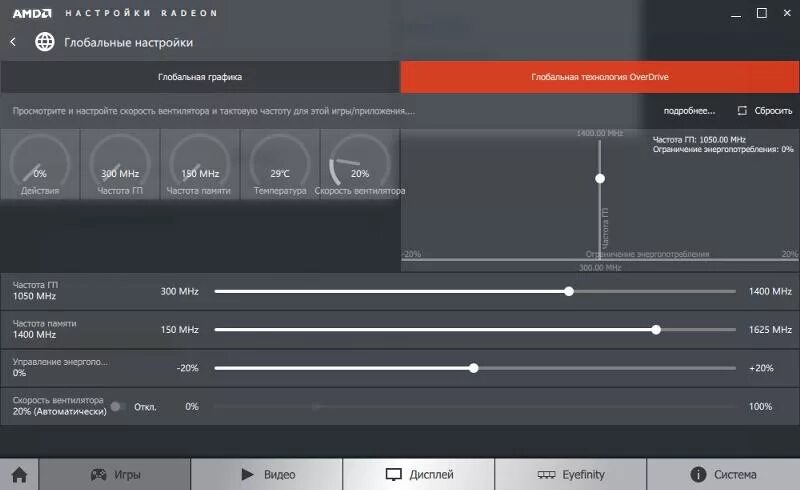Minimize the Radeon settings window

[x=736, y=14]
